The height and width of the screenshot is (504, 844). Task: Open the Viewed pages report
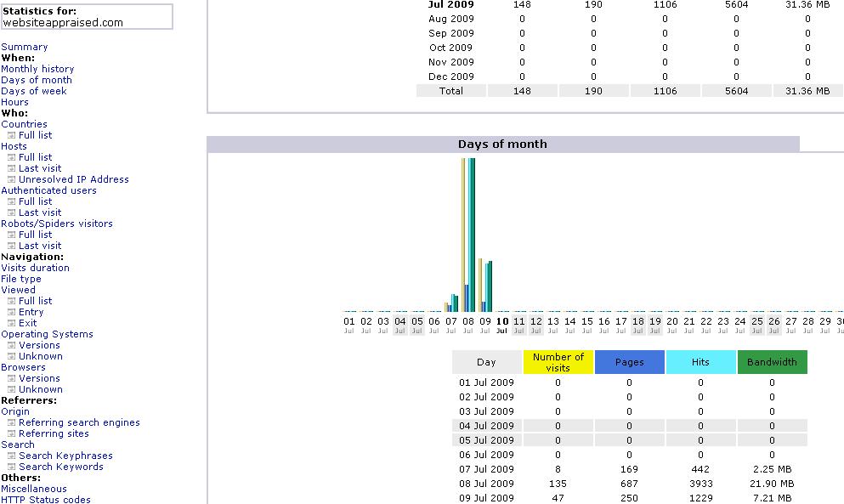pos(19,290)
